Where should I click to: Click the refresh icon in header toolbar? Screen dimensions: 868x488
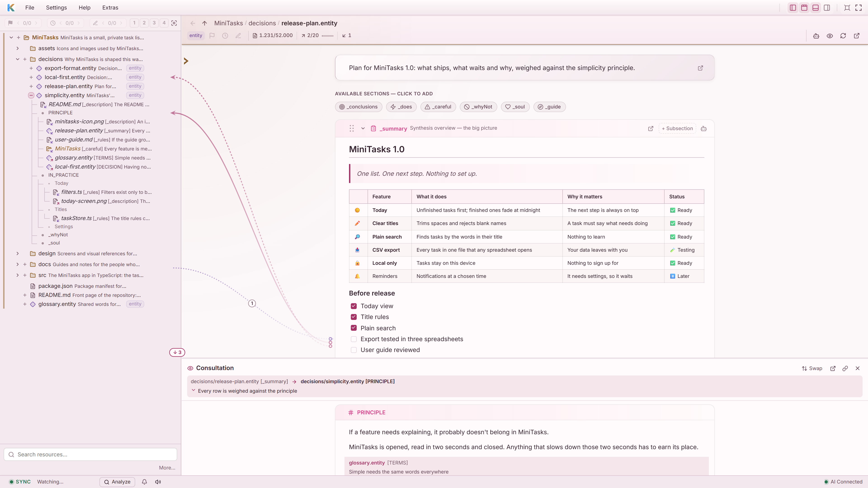pyautogui.click(x=843, y=36)
